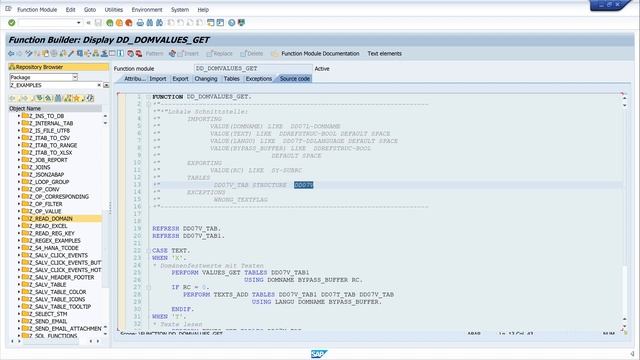Screen dimensions: 640x360
Task: Click the Fullscreen on/off icon
Action: [112, 53]
